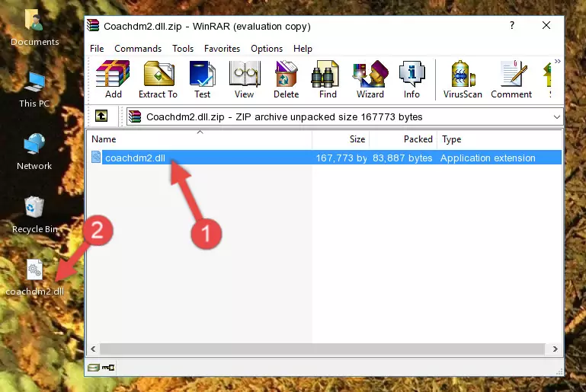Open the Favorites menu

(222, 49)
